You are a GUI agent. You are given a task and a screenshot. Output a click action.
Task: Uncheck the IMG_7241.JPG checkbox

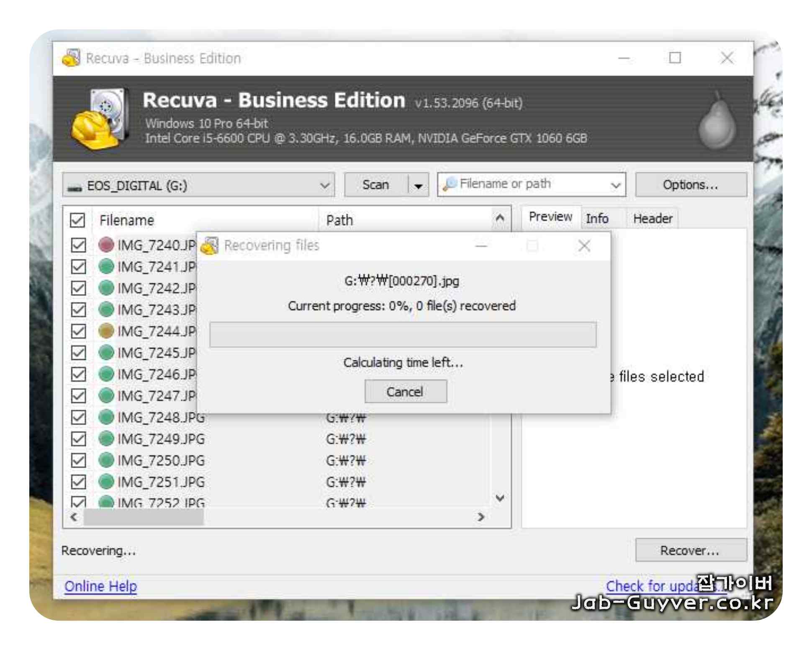[78, 266]
